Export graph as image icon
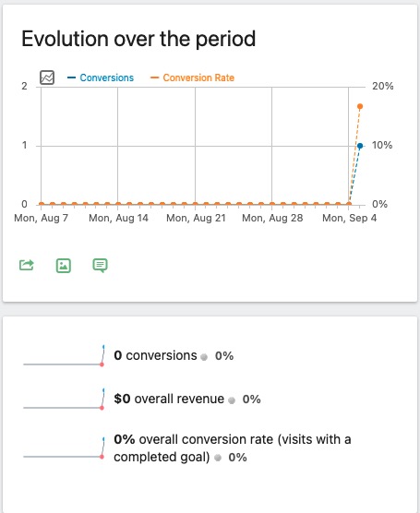 pos(64,266)
